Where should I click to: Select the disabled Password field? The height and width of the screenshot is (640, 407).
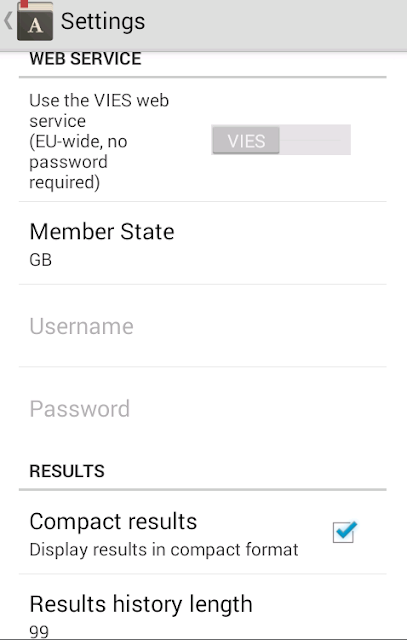tap(202, 409)
